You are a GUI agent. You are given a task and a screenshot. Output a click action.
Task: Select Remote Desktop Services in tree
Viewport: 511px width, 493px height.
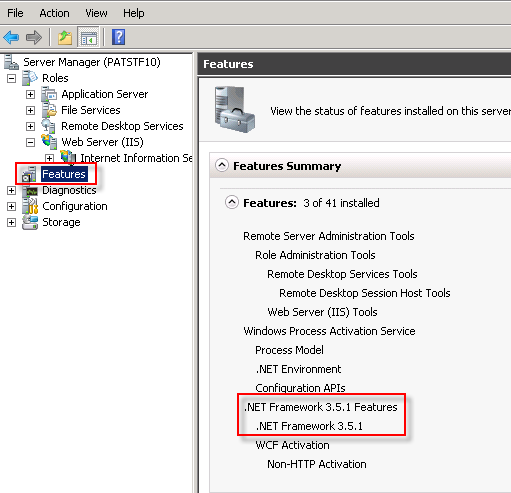pos(122,126)
